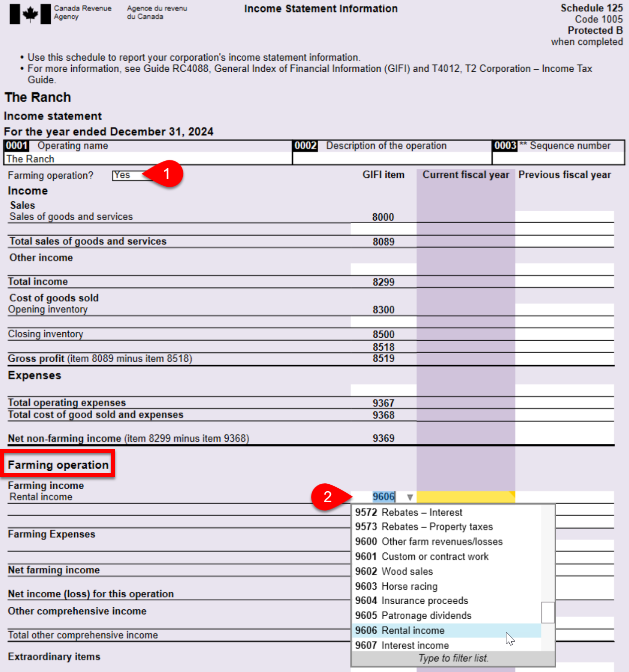Image resolution: width=629 pixels, height=672 pixels.
Task: Click the GIFI item 9369 code
Action: coord(383,438)
